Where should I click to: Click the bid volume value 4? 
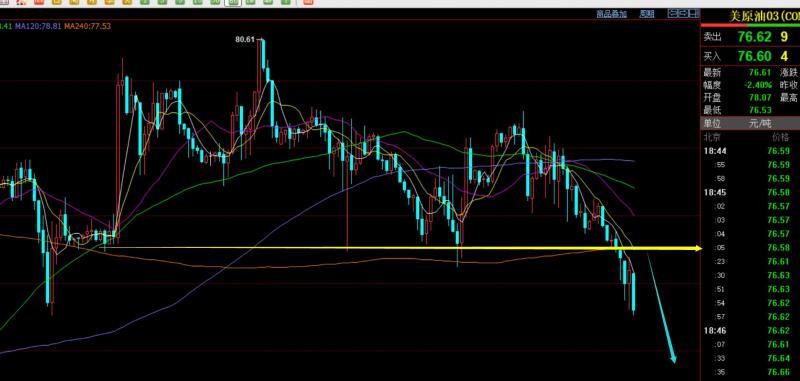[784, 56]
